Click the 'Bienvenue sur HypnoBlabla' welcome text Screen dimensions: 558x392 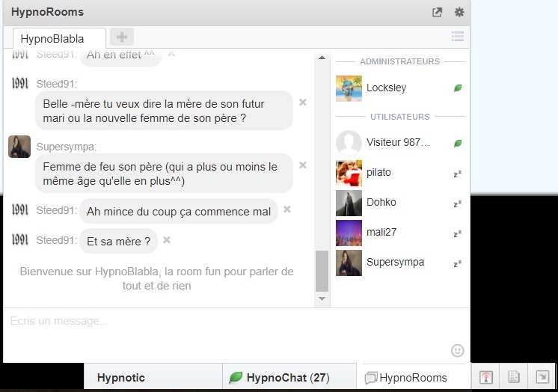click(x=156, y=278)
